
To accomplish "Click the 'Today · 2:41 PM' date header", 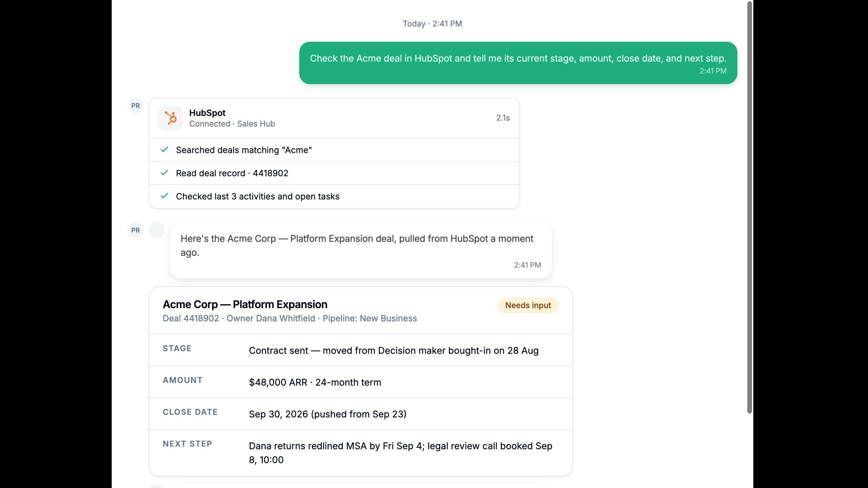I will point(432,24).
